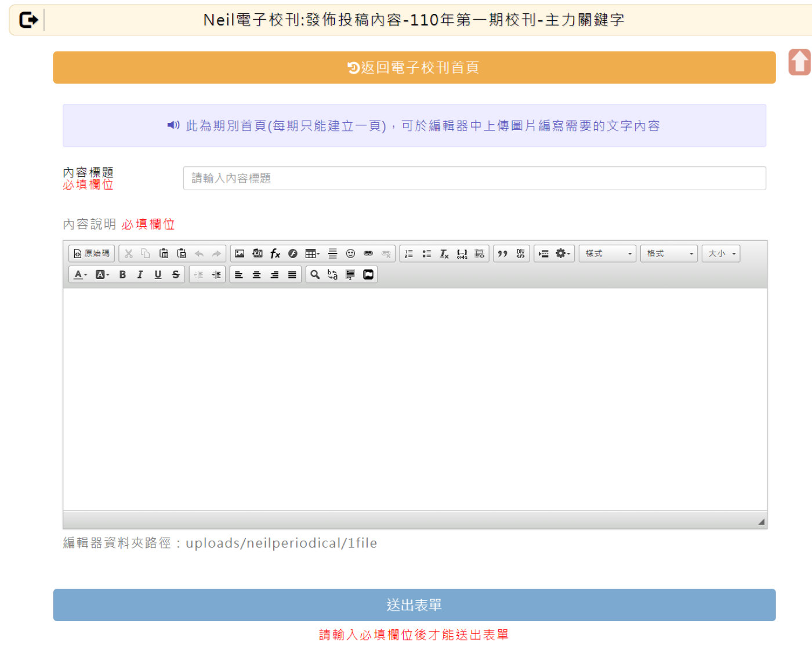Insert a code snippet

(462, 253)
